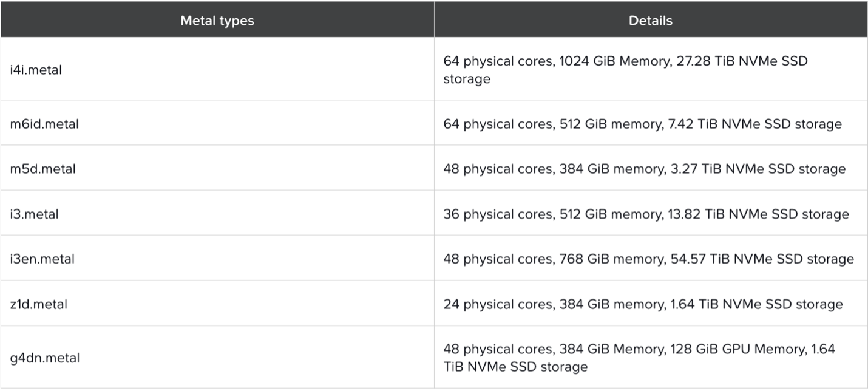This screenshot has width=868, height=391.
Task: Click details mentioning 128 GiB GPU Memory
Action: 639,358
